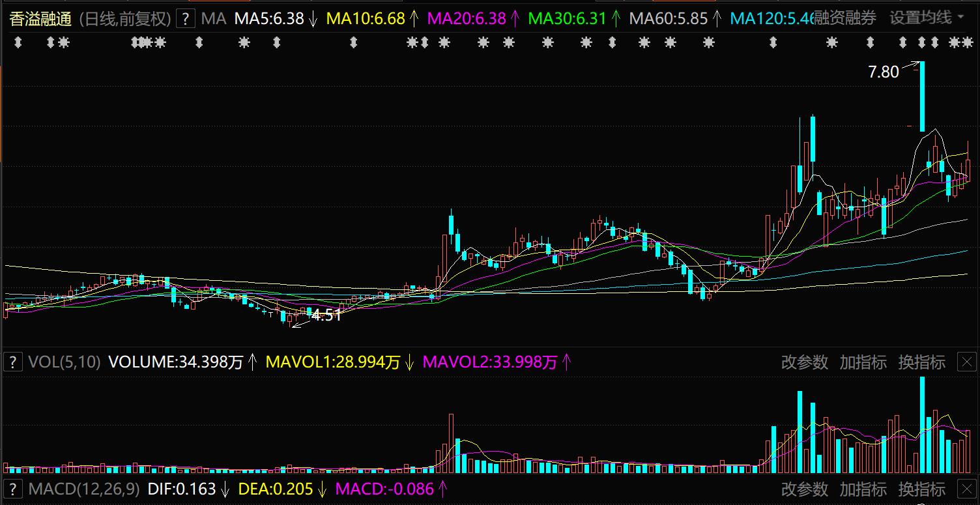Open 换指标 for the VOL panel
This screenshot has width=980, height=505.
pos(921,362)
